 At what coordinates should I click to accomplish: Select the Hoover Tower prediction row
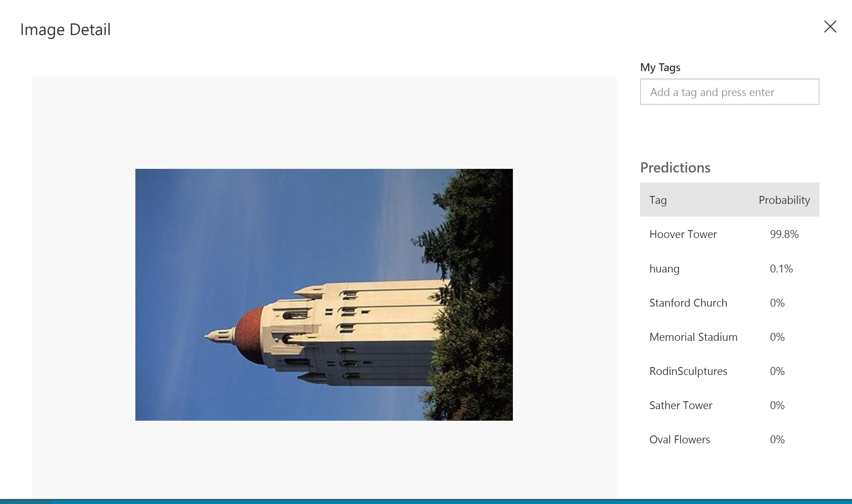coord(729,234)
